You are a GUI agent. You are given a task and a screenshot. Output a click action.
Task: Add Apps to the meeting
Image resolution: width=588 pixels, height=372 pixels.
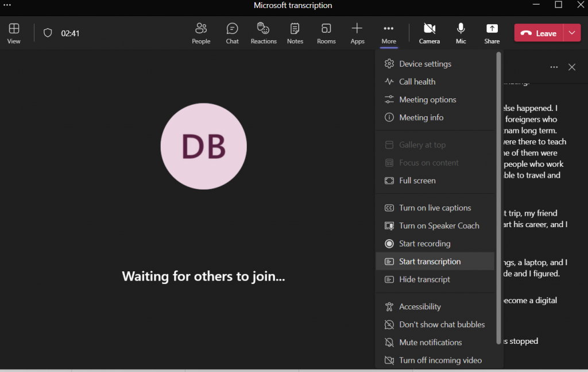[x=357, y=33]
